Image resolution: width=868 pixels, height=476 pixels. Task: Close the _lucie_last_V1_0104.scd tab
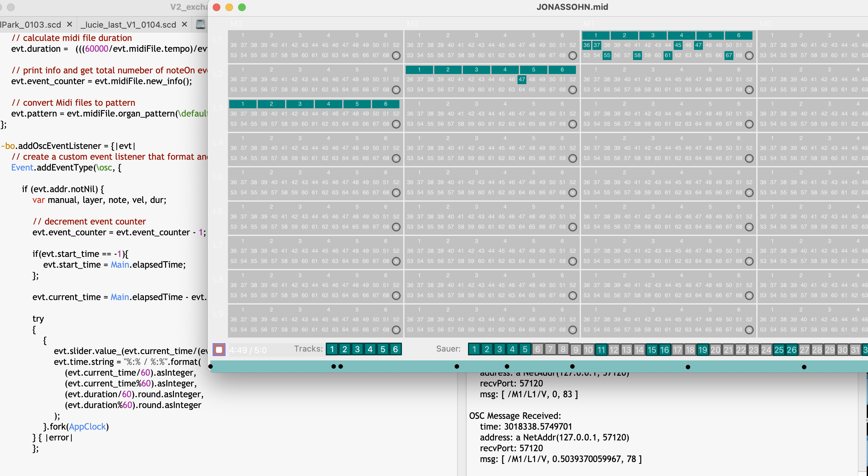(184, 24)
